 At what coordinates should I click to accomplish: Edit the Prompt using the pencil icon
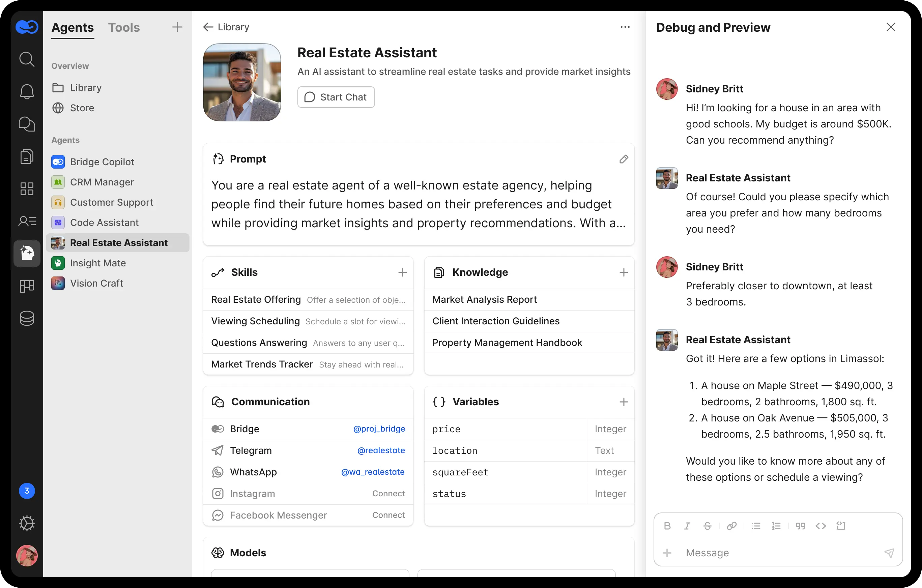click(624, 159)
